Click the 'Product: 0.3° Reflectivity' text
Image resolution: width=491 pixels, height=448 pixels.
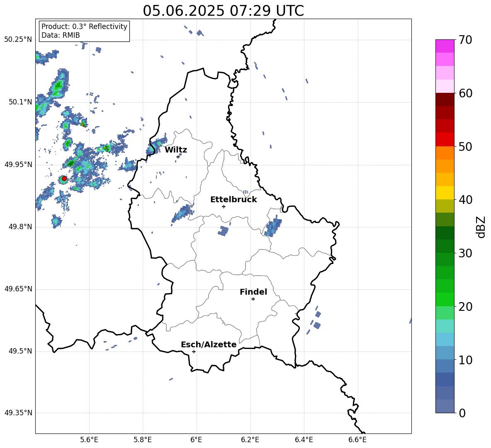tap(84, 27)
